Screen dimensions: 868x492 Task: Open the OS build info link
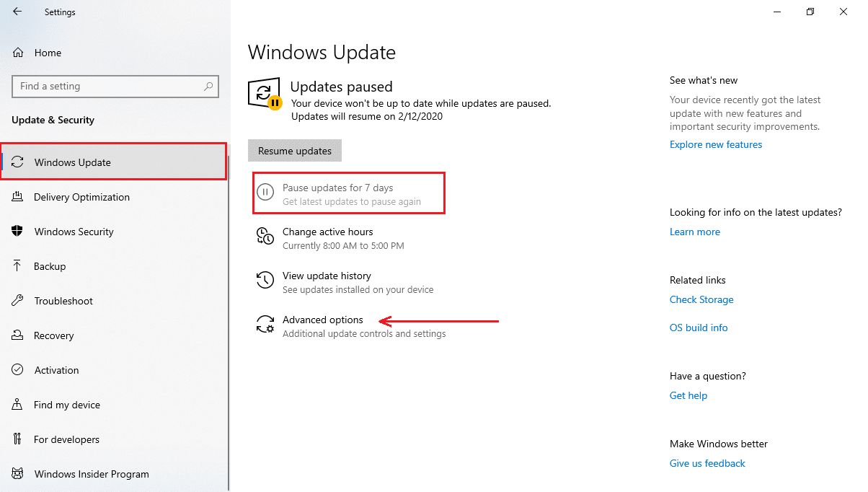click(699, 328)
